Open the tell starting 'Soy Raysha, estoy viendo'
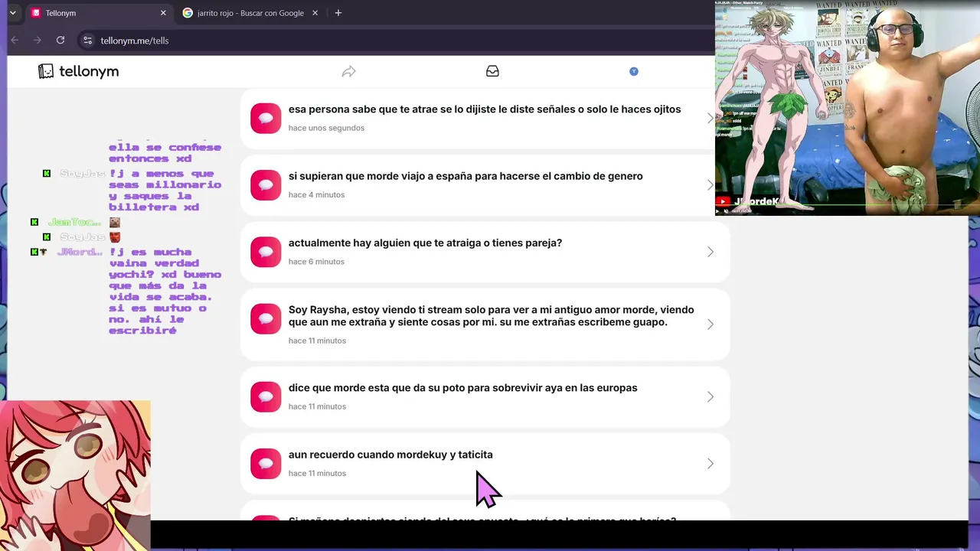 pyautogui.click(x=485, y=324)
